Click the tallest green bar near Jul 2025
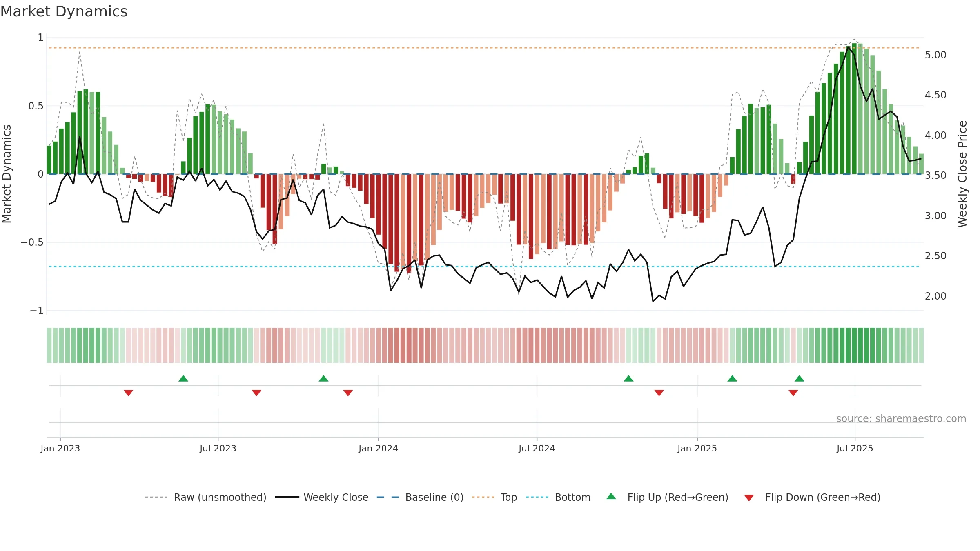Screen dimensions: 980x551 pos(854,109)
